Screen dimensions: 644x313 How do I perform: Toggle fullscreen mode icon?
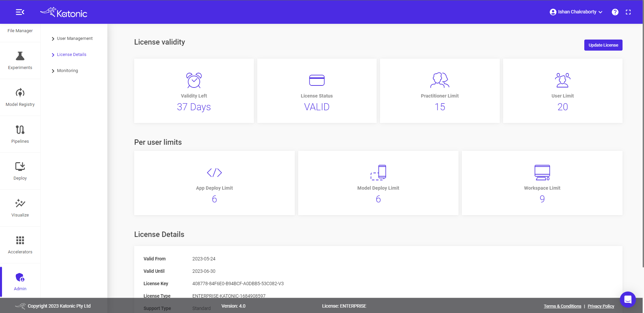pyautogui.click(x=628, y=12)
